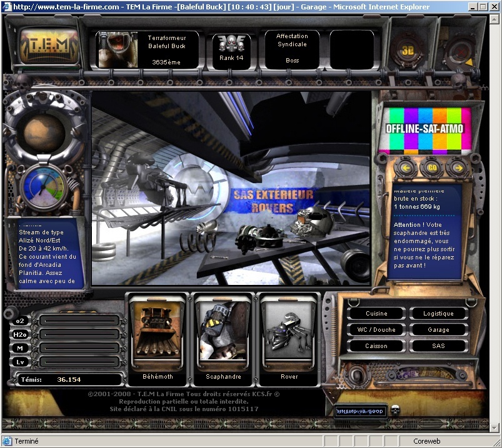Click the wind compass gauge
This screenshot has width=502, height=448.
coord(44,186)
